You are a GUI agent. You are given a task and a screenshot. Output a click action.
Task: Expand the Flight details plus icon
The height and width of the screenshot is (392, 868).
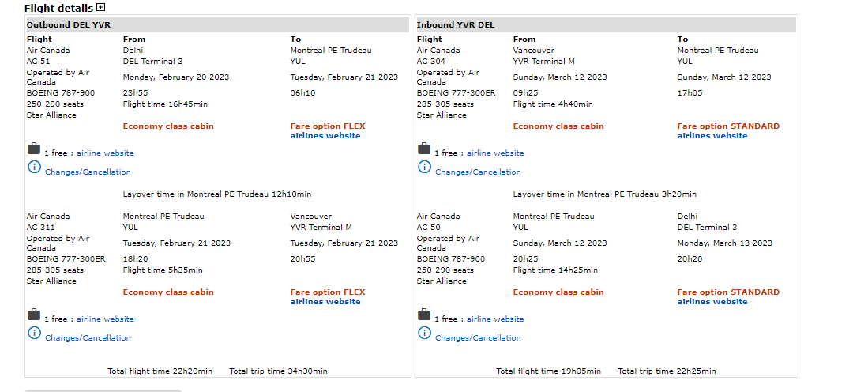click(x=100, y=8)
